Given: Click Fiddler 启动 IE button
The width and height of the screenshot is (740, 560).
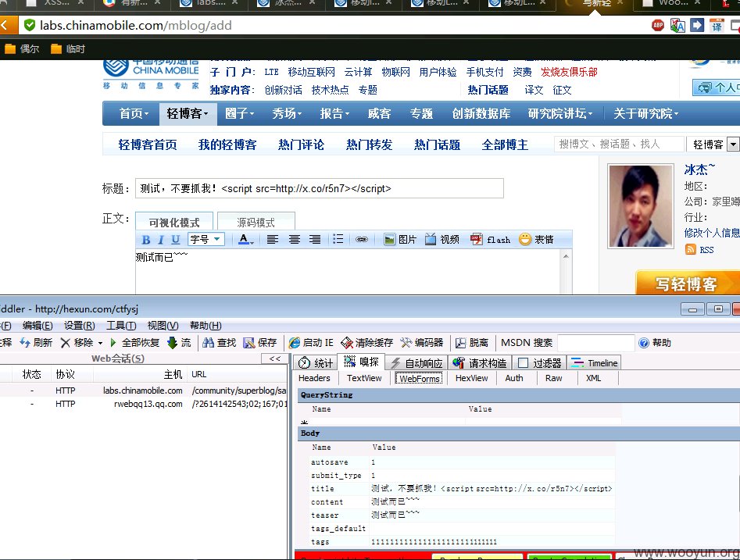Looking at the screenshot, I should [x=312, y=343].
